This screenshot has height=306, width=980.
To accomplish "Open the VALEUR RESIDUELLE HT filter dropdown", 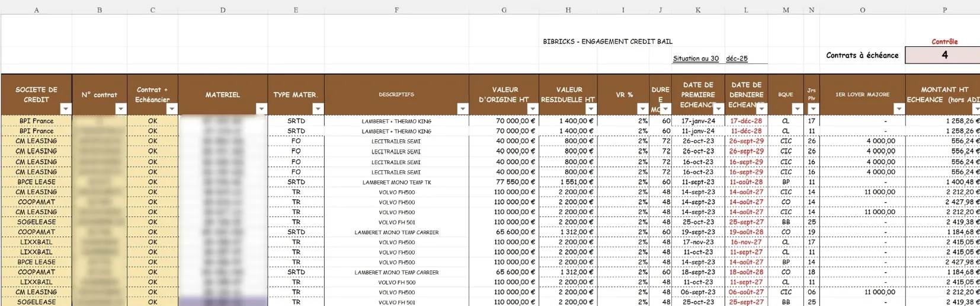I will pos(591,109).
